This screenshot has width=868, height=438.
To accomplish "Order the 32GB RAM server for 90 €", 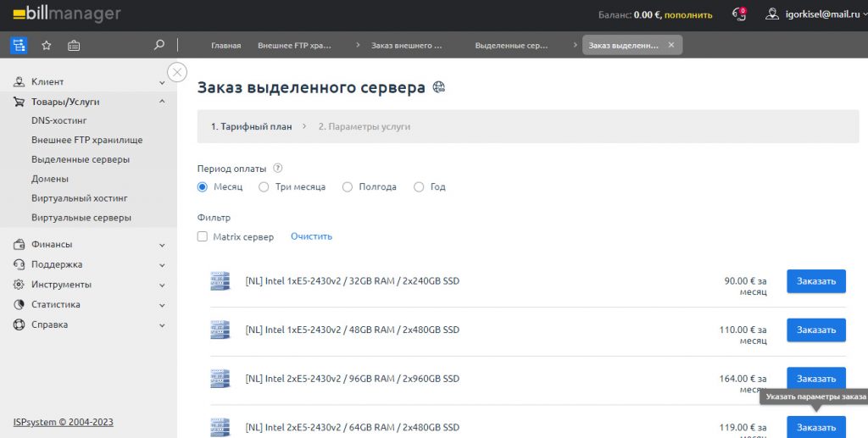I will [815, 281].
